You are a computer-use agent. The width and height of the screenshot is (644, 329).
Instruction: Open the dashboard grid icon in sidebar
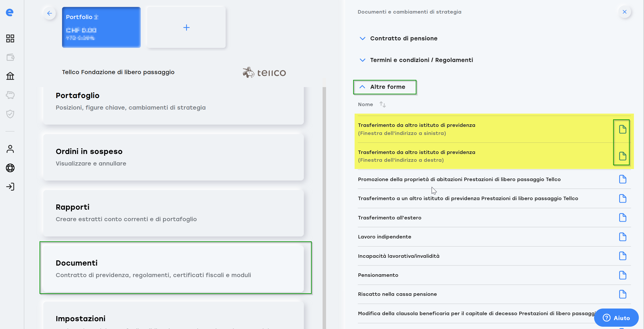pos(10,38)
